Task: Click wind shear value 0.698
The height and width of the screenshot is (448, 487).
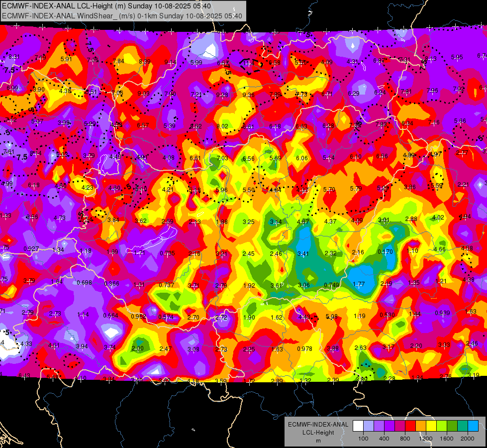Action: tap(84, 283)
